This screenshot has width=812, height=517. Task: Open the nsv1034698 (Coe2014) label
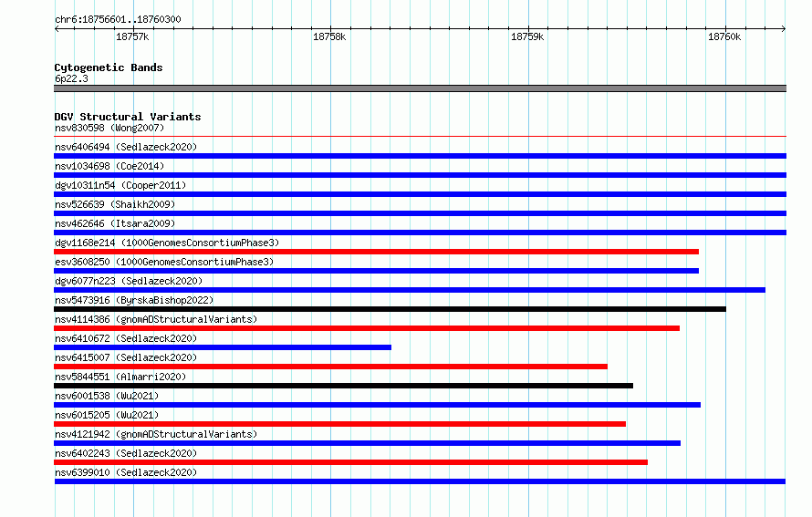click(x=109, y=166)
